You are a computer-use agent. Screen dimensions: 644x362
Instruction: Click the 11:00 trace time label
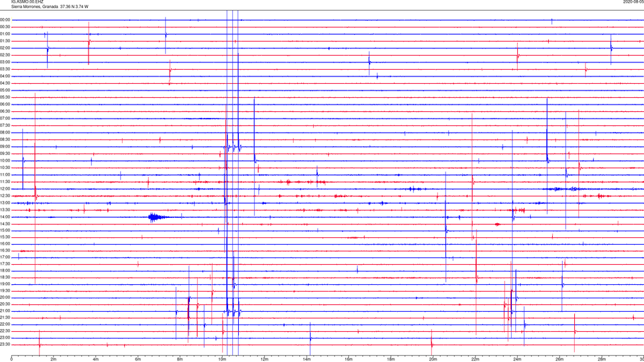[x=5, y=174]
